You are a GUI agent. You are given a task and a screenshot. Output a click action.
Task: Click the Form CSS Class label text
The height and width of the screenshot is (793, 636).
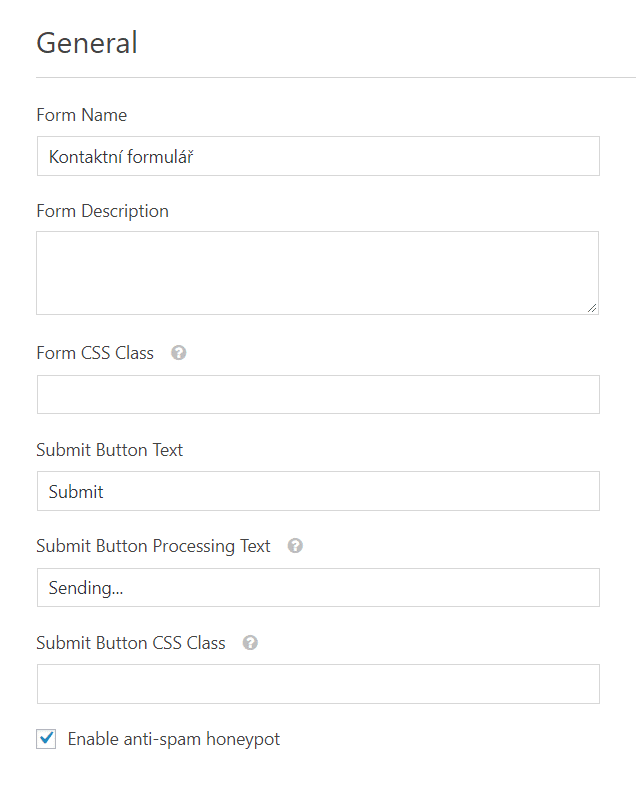tap(95, 353)
